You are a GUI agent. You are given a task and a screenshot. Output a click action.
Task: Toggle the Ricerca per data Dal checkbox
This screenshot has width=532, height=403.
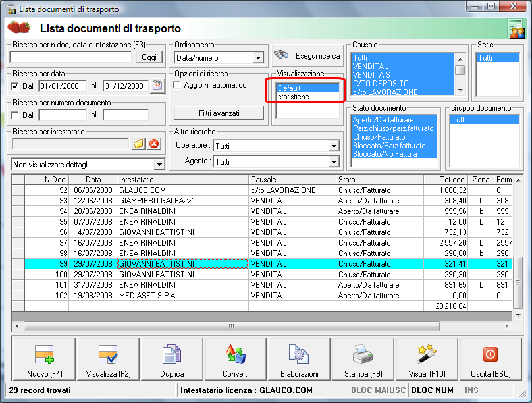pyautogui.click(x=14, y=86)
